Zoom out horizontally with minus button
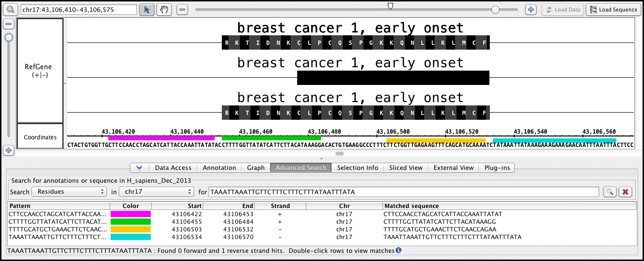Viewport: 644px width, 261px height. point(182,10)
